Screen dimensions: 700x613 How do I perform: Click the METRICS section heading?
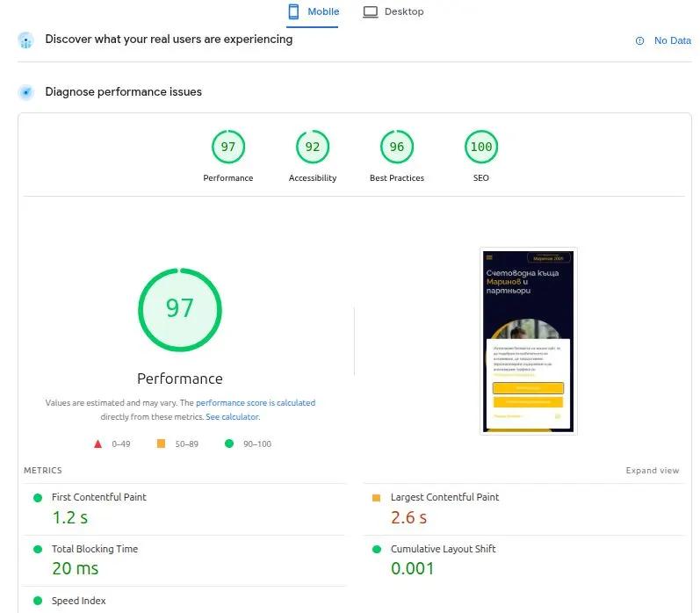[x=43, y=471]
